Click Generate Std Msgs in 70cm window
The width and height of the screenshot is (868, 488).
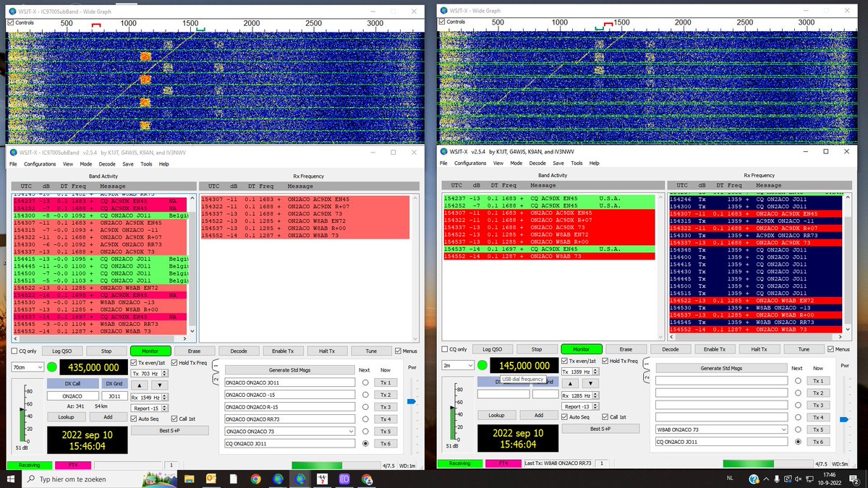[x=289, y=369]
